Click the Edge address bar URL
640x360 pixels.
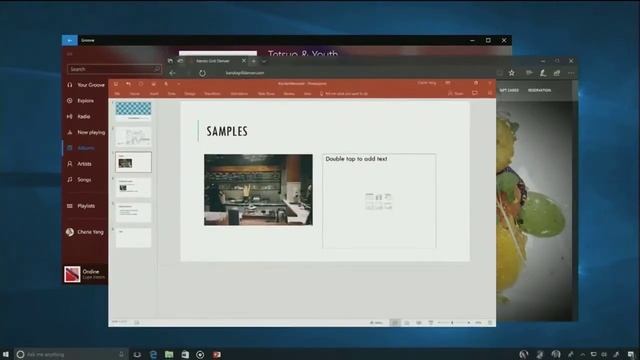(x=245, y=73)
